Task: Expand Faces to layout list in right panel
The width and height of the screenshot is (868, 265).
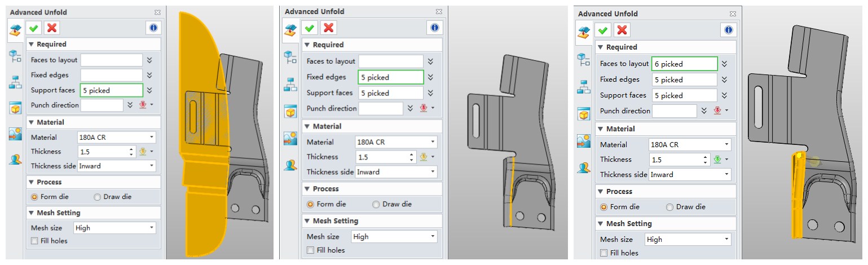Action: pyautogui.click(x=724, y=64)
